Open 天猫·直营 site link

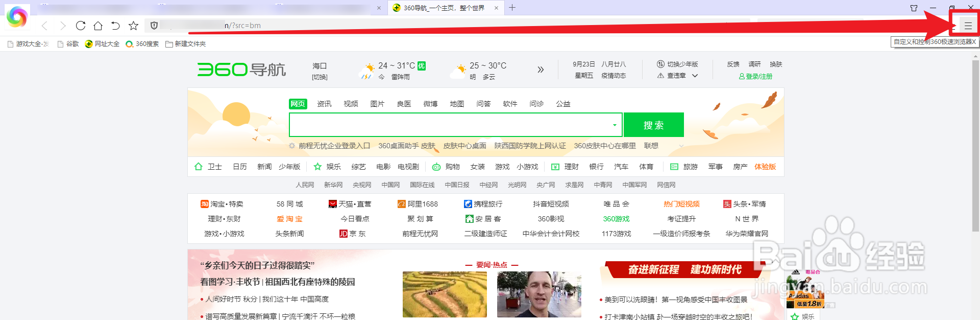click(x=350, y=204)
